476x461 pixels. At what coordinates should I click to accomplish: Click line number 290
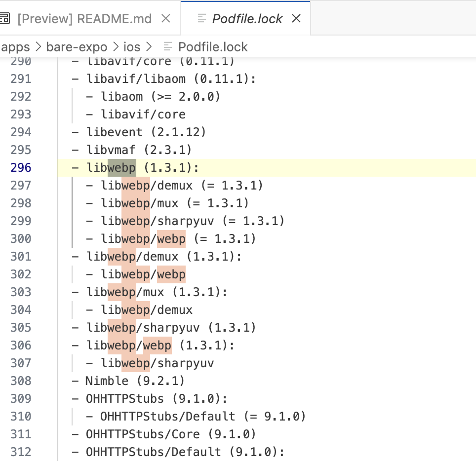[20, 61]
